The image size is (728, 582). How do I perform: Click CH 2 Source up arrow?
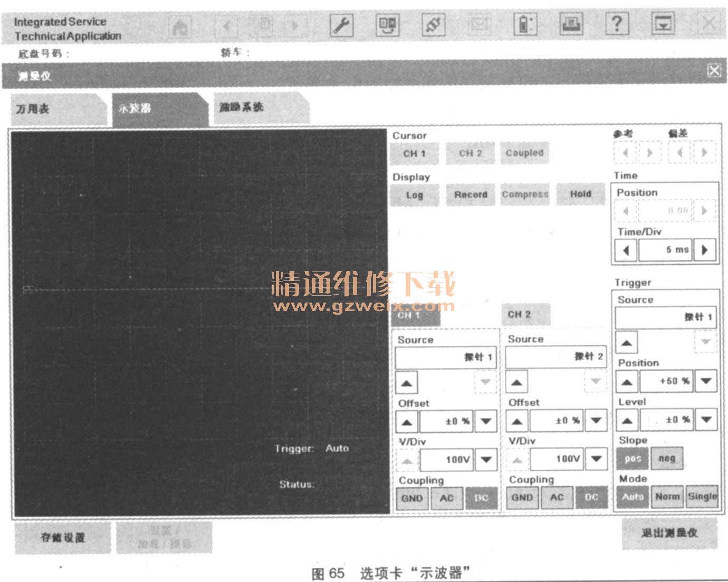(x=516, y=382)
